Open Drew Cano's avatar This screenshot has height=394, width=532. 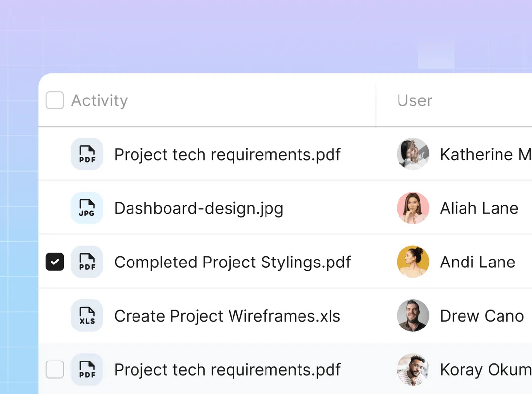click(x=413, y=316)
